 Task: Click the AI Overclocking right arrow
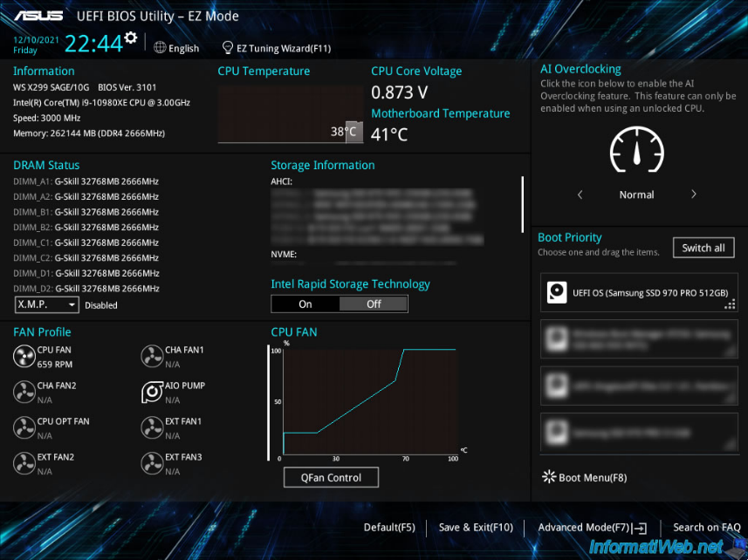[x=694, y=195]
